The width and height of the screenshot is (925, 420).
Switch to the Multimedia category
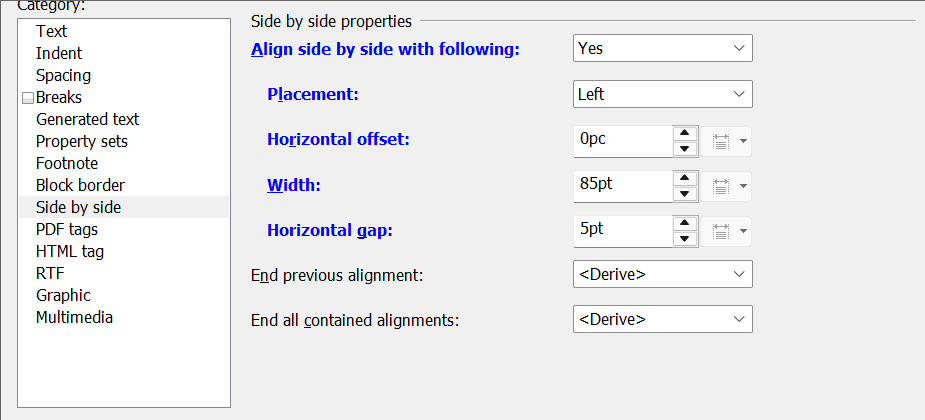pos(74,317)
